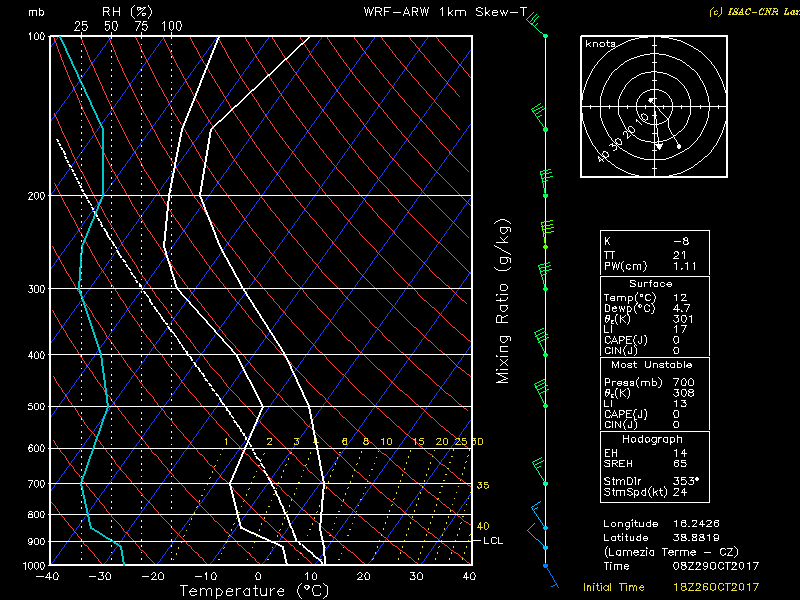The width and height of the screenshot is (800, 600).
Task: Click the '800' pressure axis label
Action: pos(36,515)
